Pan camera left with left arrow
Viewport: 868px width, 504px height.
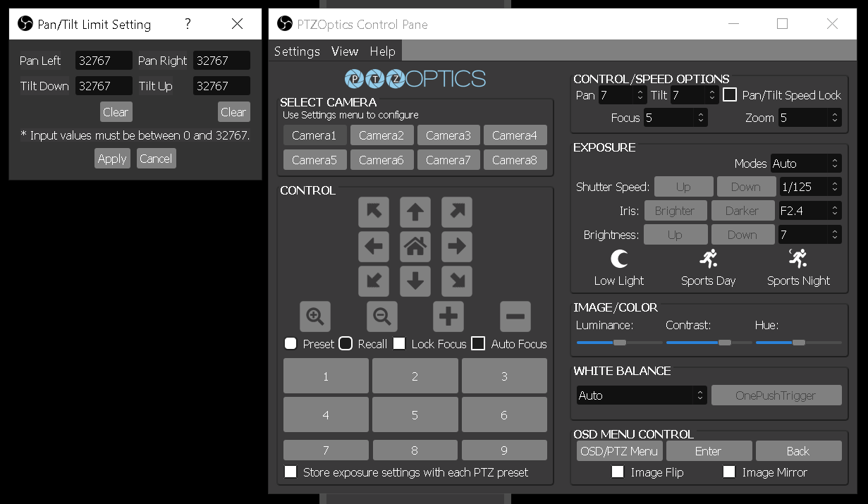(374, 247)
